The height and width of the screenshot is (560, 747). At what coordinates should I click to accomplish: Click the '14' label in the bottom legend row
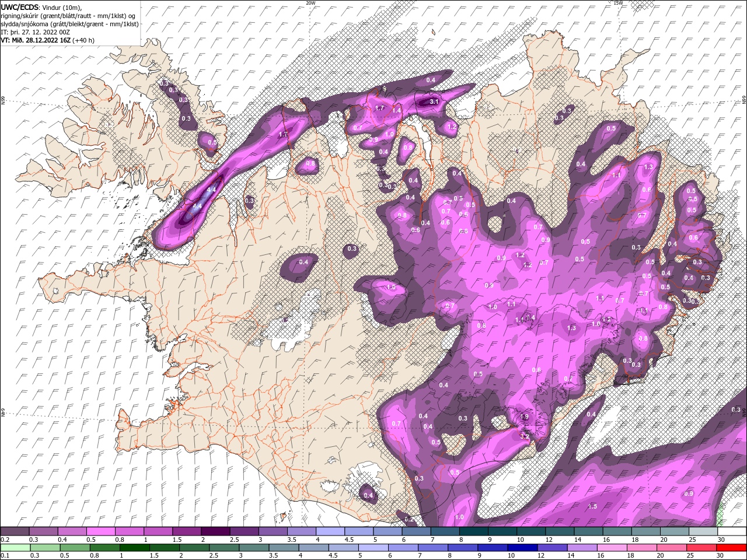coord(571,555)
